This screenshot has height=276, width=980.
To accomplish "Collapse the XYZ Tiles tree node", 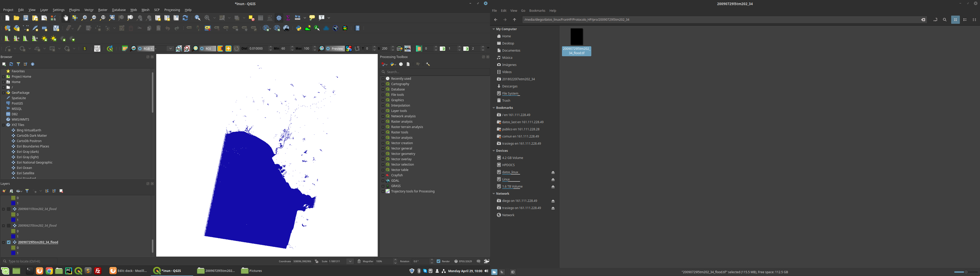I will click(4, 125).
